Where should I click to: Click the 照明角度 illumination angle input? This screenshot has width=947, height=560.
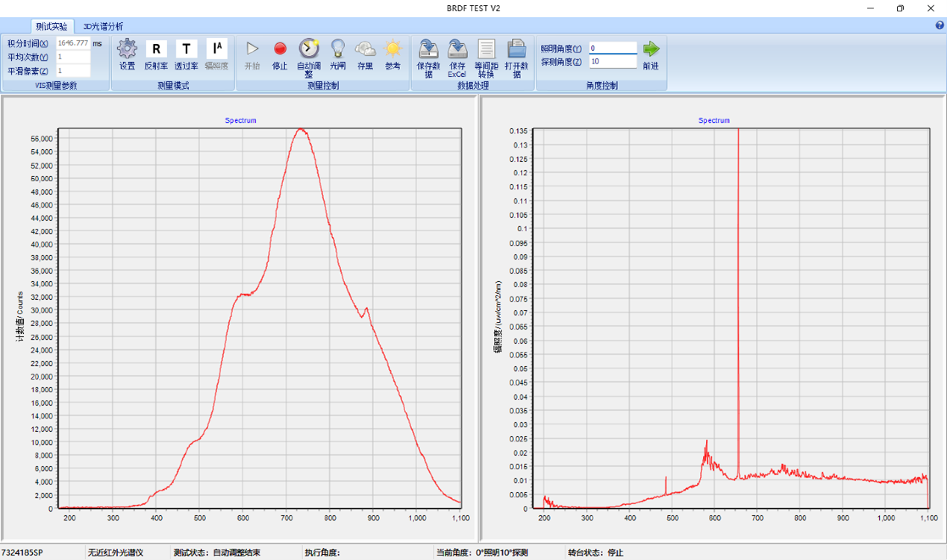[x=613, y=48]
